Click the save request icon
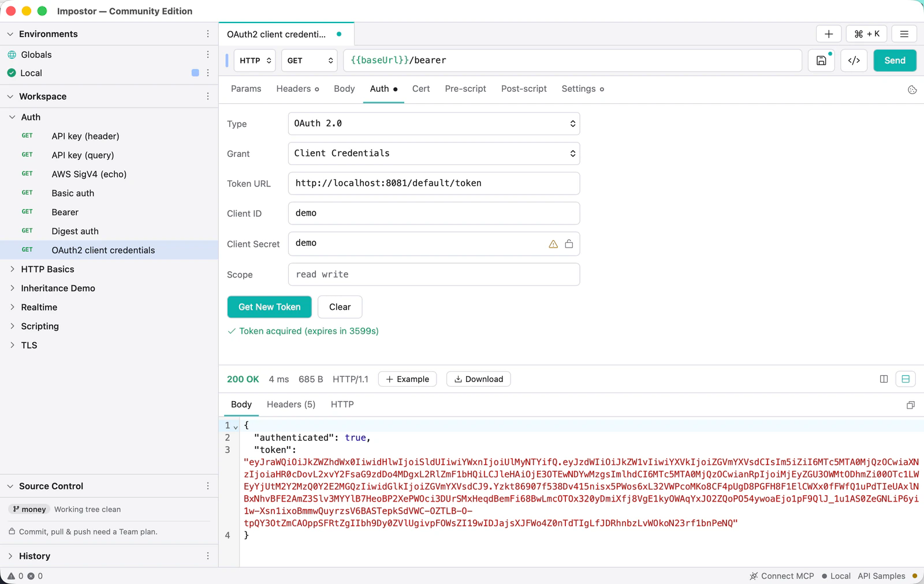The width and height of the screenshot is (924, 584). pyautogui.click(x=821, y=61)
